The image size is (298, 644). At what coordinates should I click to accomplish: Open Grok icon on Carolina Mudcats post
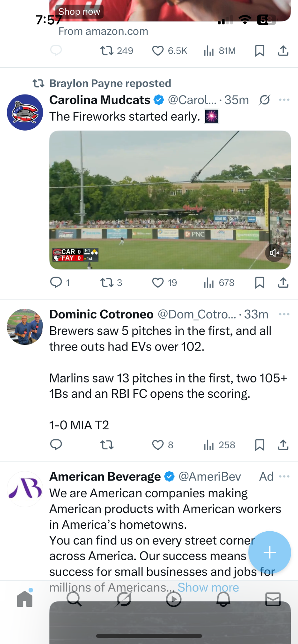[x=265, y=100]
